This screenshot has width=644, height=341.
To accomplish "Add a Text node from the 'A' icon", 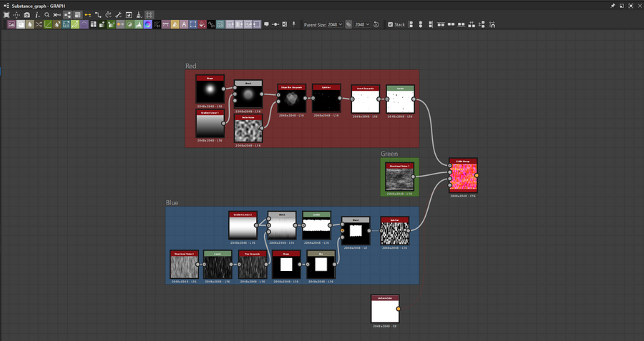I will 184,24.
